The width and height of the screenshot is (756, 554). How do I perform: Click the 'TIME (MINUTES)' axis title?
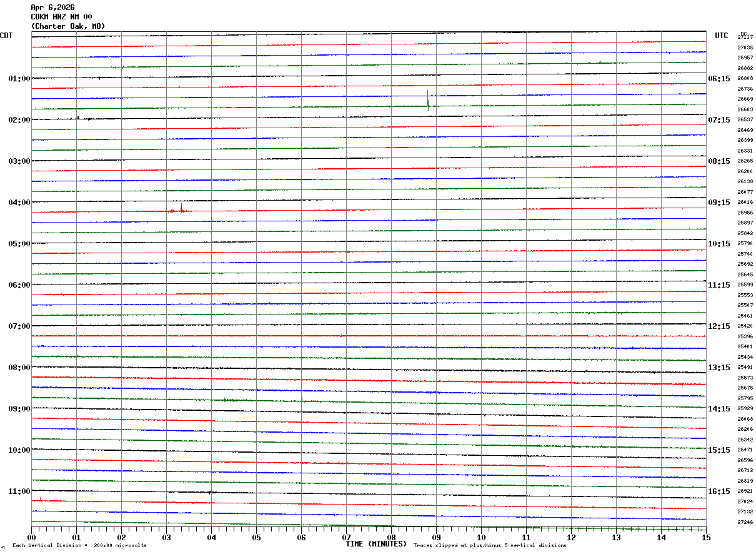[x=376, y=544]
